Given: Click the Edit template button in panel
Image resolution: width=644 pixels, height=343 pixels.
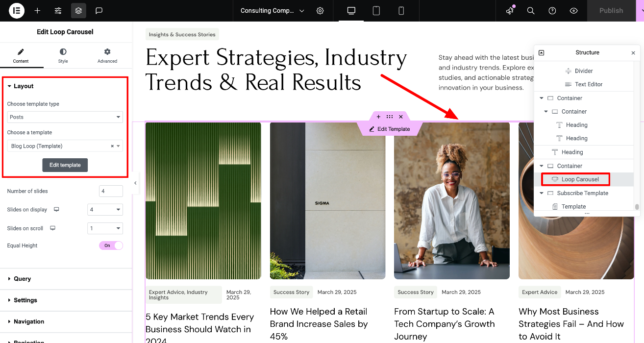Looking at the screenshot, I should [x=65, y=165].
